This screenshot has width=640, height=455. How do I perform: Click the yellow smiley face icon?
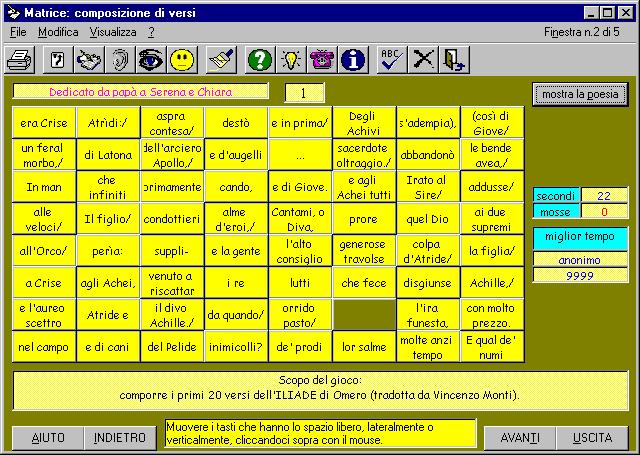point(182,60)
